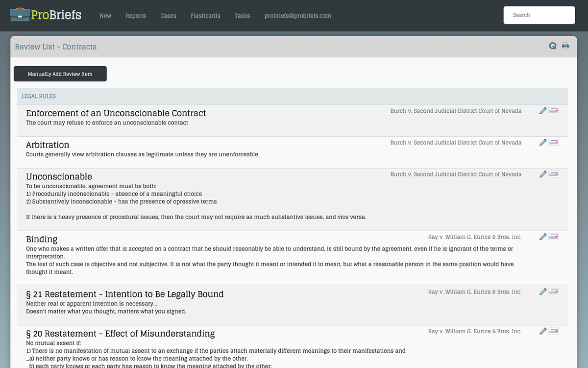The image size is (588, 368).
Task: Open the probriefs@probriefs.com account link
Action: [x=297, y=16]
